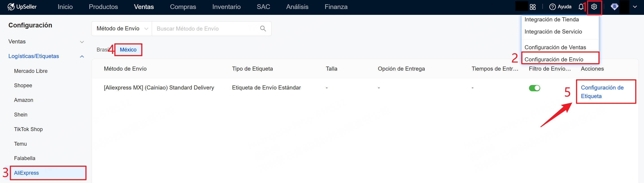The width and height of the screenshot is (644, 183).
Task: Click the Acciones column header
Action: point(592,69)
